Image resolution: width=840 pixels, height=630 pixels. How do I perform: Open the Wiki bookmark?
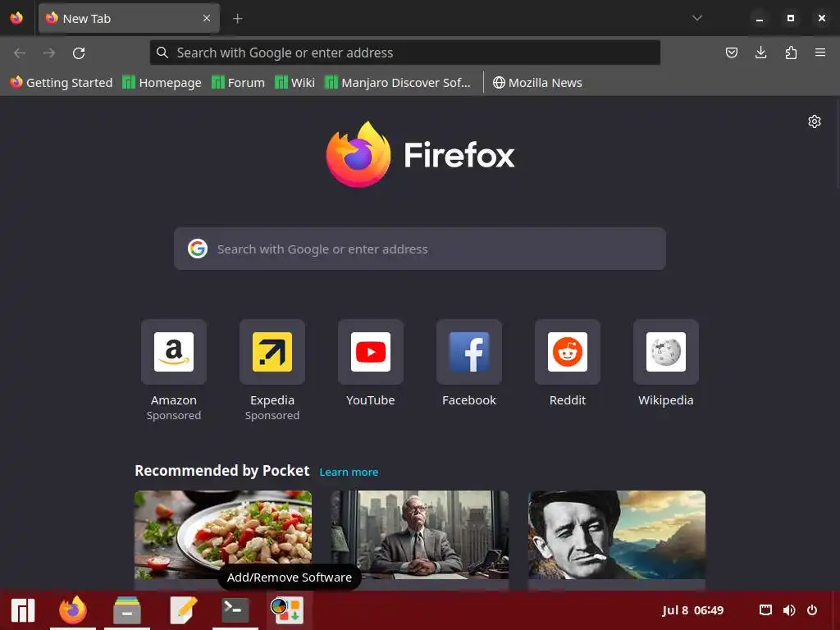[x=295, y=83]
